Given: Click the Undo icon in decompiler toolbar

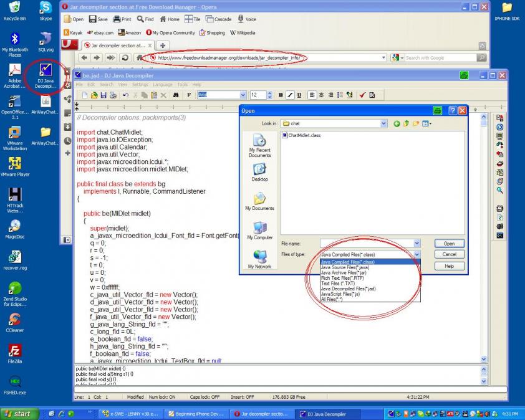Looking at the screenshot, I should coord(126,95).
